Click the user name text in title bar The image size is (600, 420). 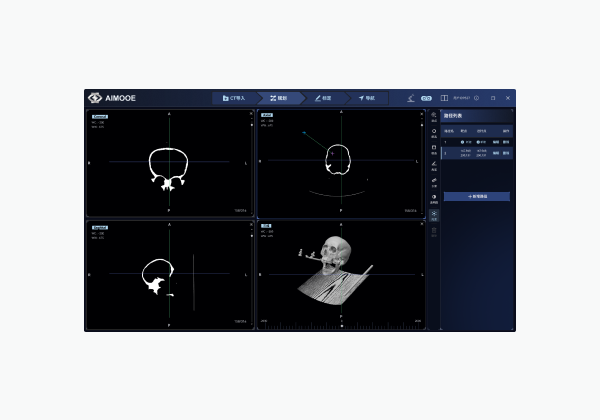click(x=461, y=98)
